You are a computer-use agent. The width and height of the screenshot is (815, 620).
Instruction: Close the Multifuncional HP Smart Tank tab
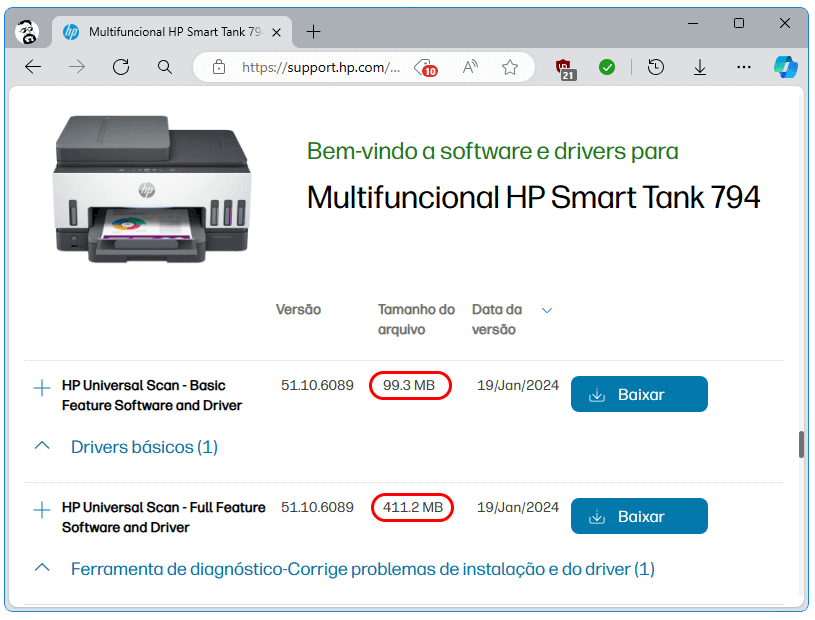277,32
